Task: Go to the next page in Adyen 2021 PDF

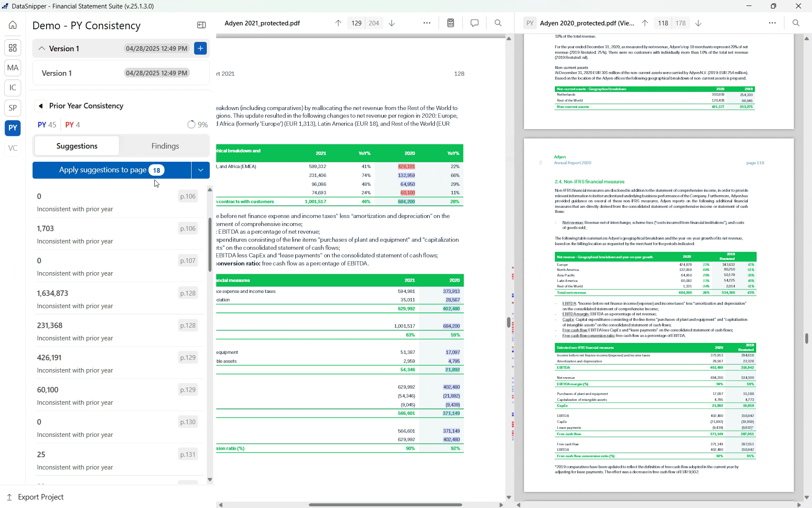Action: (392, 23)
